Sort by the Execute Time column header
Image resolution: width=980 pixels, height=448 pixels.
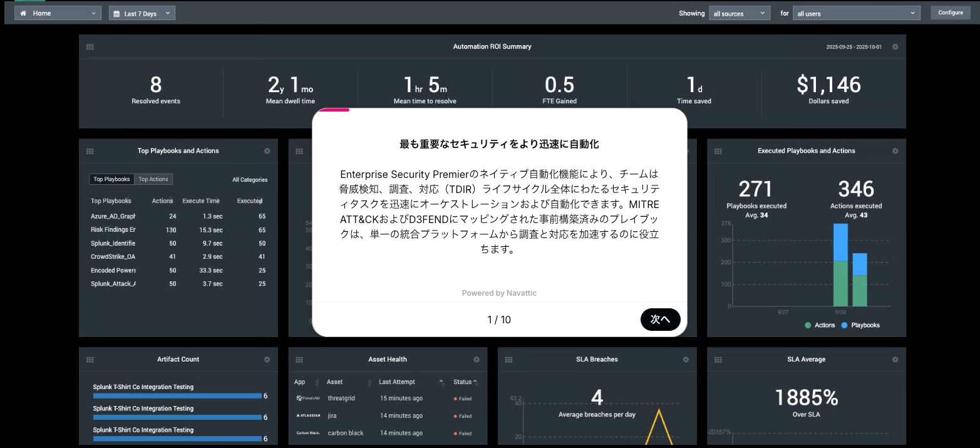coord(201,201)
